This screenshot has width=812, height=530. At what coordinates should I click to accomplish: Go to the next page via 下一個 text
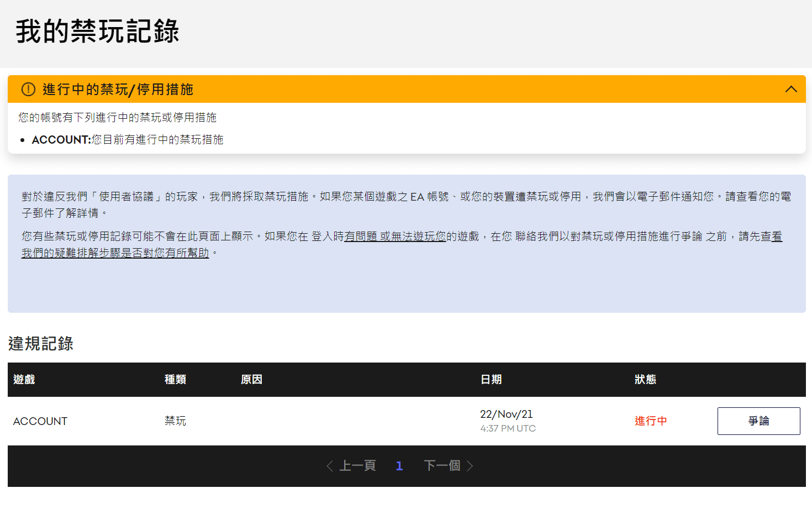pos(442,466)
